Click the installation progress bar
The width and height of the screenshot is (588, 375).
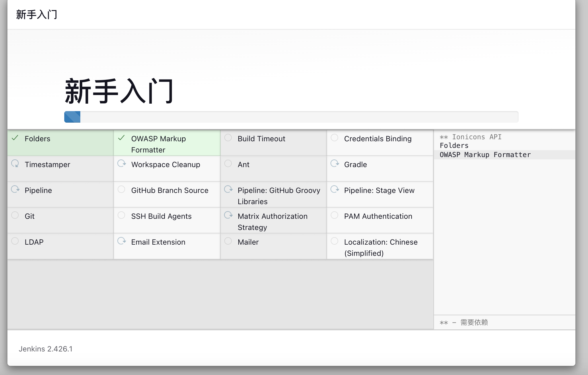coord(291,117)
